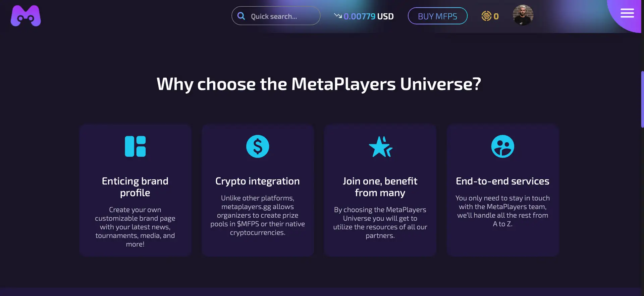The width and height of the screenshot is (644, 296).
Task: Click the dollar sign crypto icon
Action: point(258,146)
